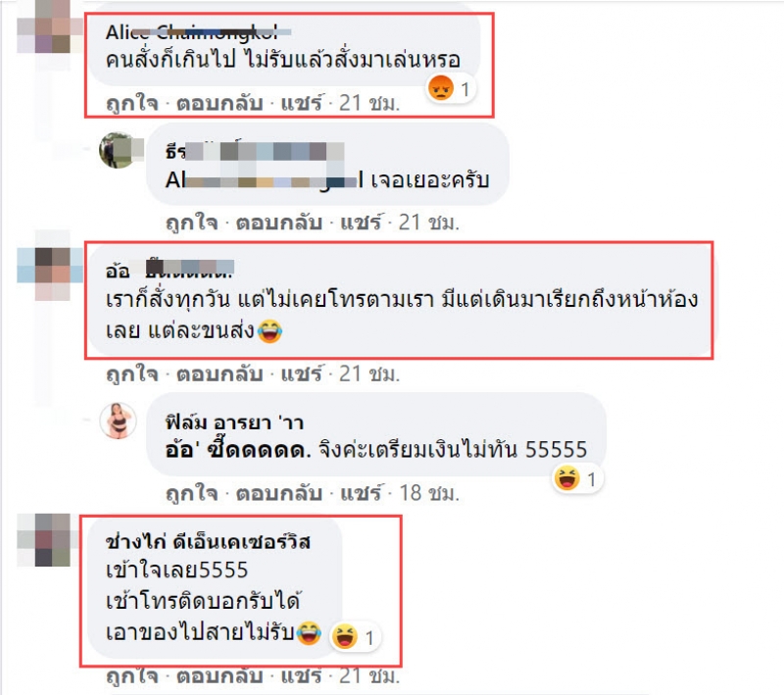This screenshot has width=784, height=695.
Task: Click 18 ชม. timestamp on ฟิล์ม's reply
Action: pos(429,493)
